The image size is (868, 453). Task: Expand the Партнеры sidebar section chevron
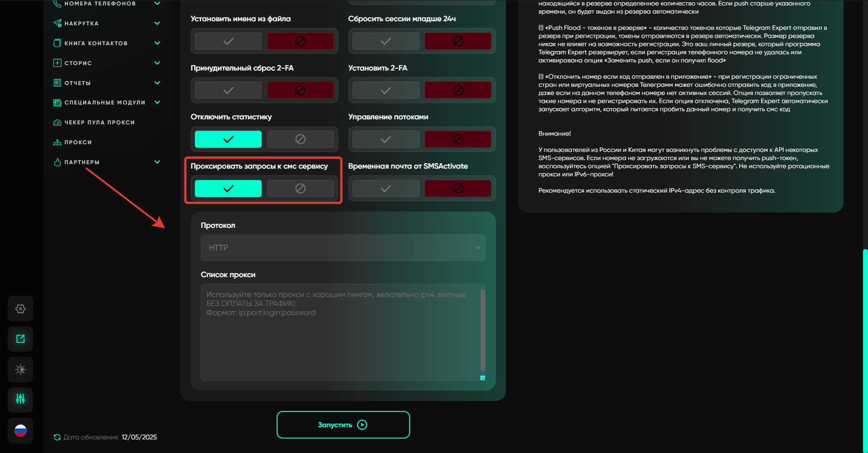click(x=157, y=162)
